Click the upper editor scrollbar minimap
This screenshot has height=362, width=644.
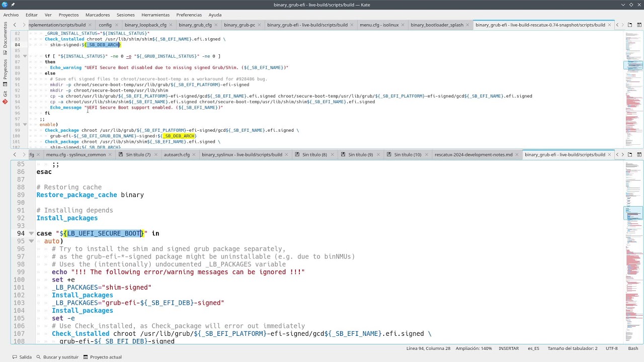(x=633, y=89)
